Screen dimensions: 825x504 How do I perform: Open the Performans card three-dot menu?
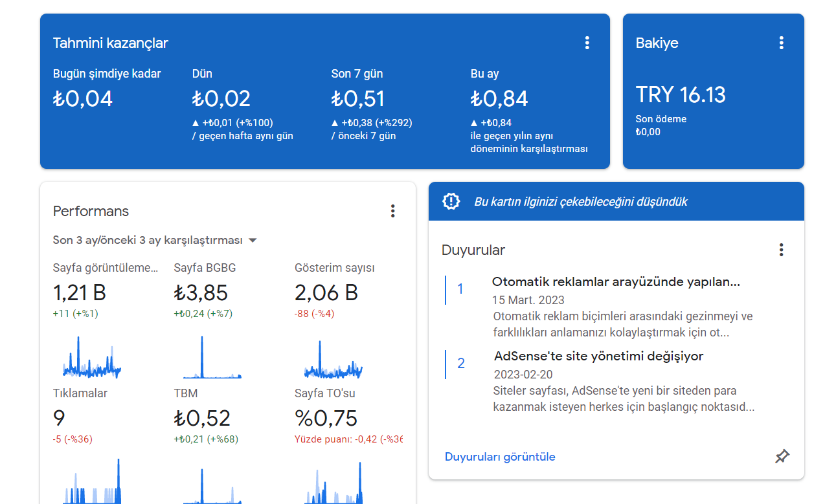pos(392,211)
